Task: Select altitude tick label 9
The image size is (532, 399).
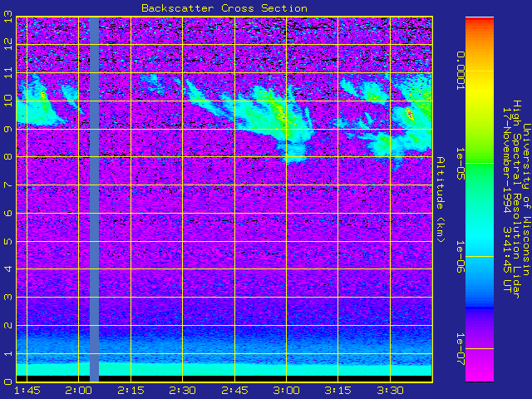Action: click(8, 129)
